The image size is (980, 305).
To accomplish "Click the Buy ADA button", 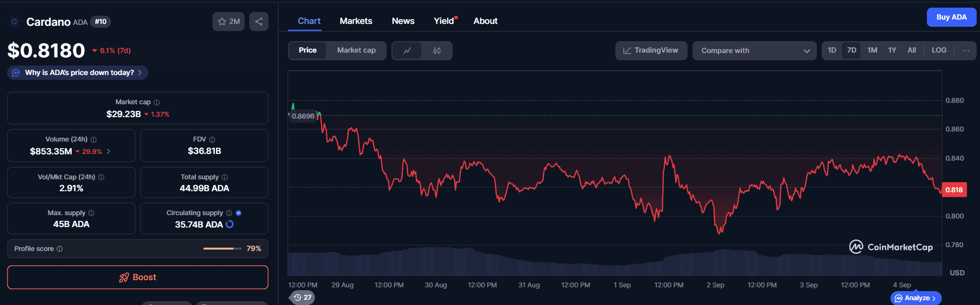I will 952,17.
